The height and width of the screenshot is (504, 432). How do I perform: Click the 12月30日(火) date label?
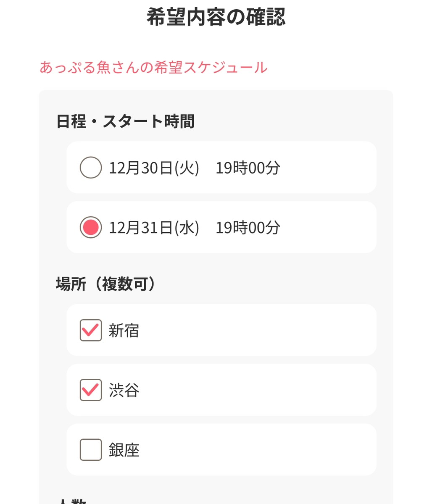coord(154,168)
